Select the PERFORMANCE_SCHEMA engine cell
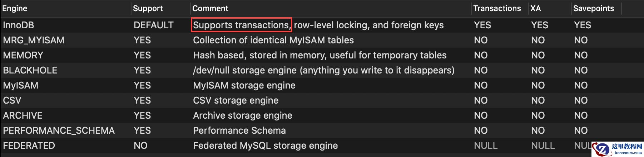Image resolution: width=644 pixels, height=157 pixels. click(x=59, y=130)
